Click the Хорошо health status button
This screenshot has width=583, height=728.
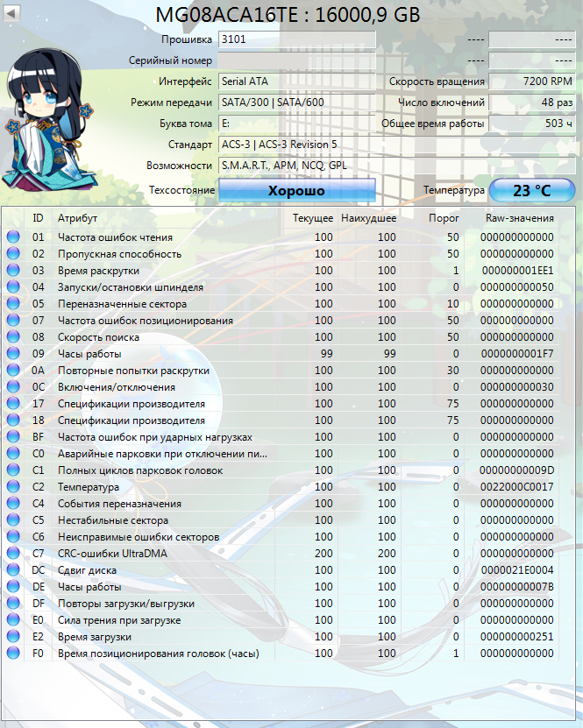pos(297,190)
